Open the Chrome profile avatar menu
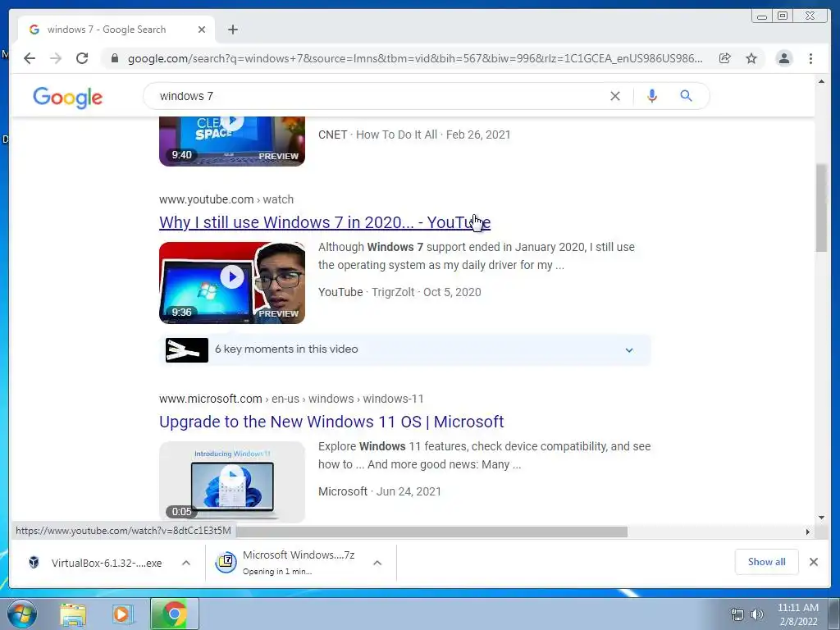The height and width of the screenshot is (630, 840). pyautogui.click(x=783, y=58)
